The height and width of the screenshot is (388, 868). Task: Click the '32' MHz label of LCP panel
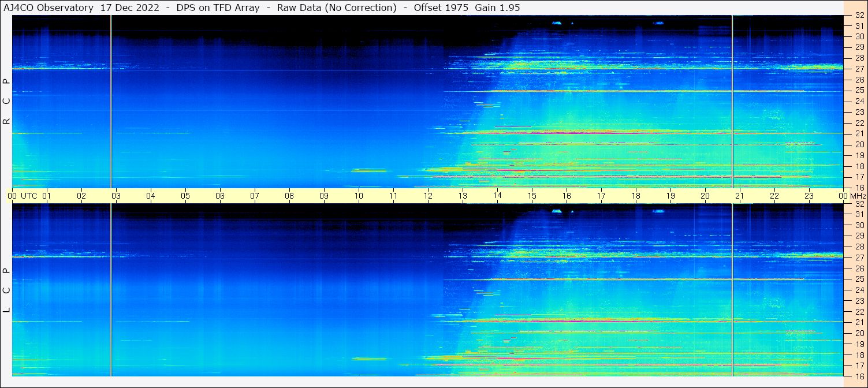tap(859, 204)
